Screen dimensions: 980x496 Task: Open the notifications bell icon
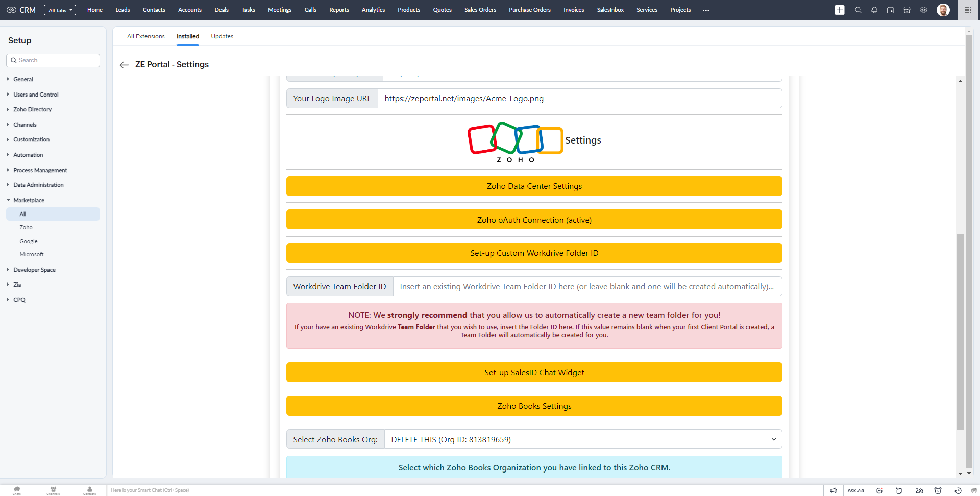point(874,10)
